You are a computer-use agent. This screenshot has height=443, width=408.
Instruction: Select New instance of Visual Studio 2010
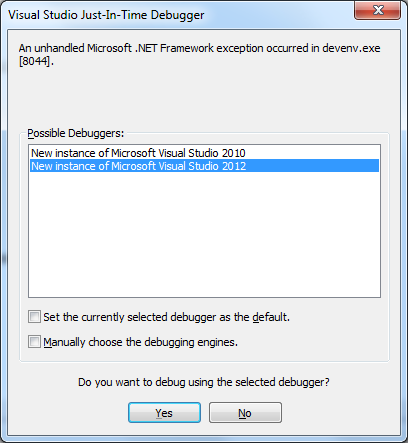pyautogui.click(x=204, y=153)
